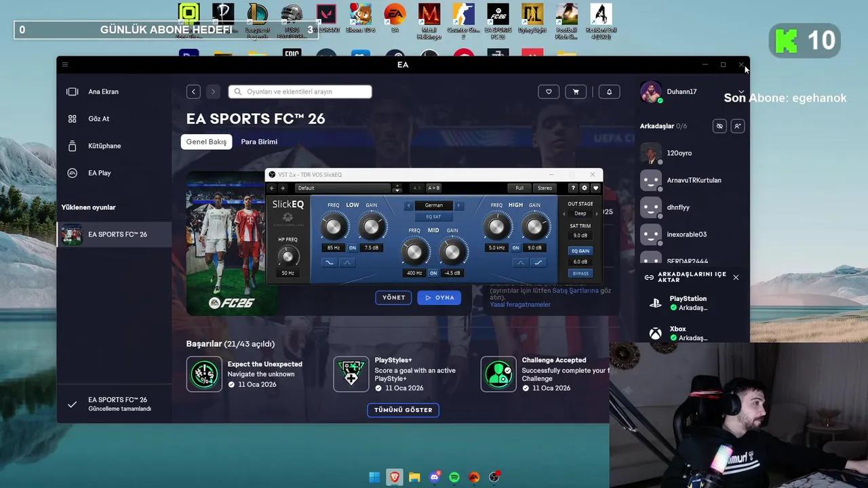Select the LOW band bell shape icon
This screenshot has height=488, width=868.
click(x=347, y=262)
